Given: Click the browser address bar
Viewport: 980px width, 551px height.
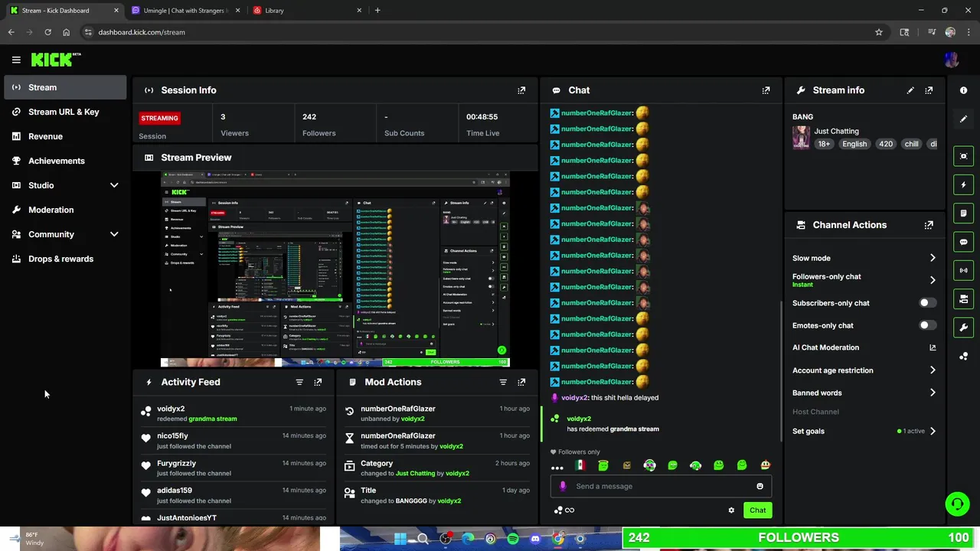Looking at the screenshot, I should pyautogui.click(x=482, y=32).
